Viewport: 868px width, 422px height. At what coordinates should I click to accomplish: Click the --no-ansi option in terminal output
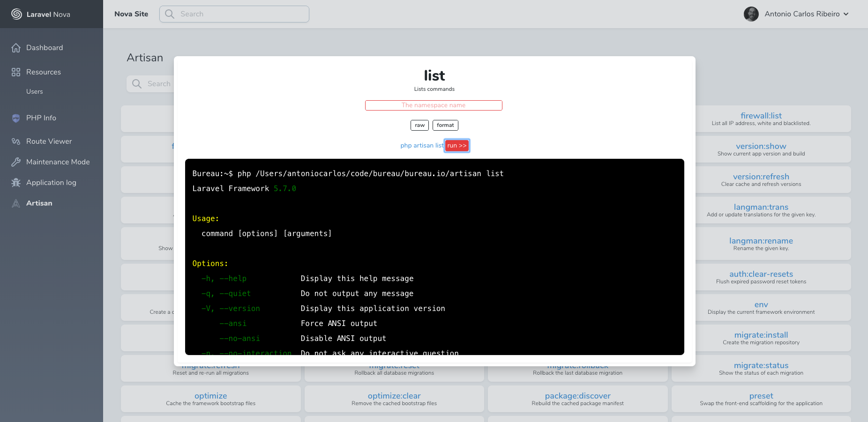pos(240,338)
